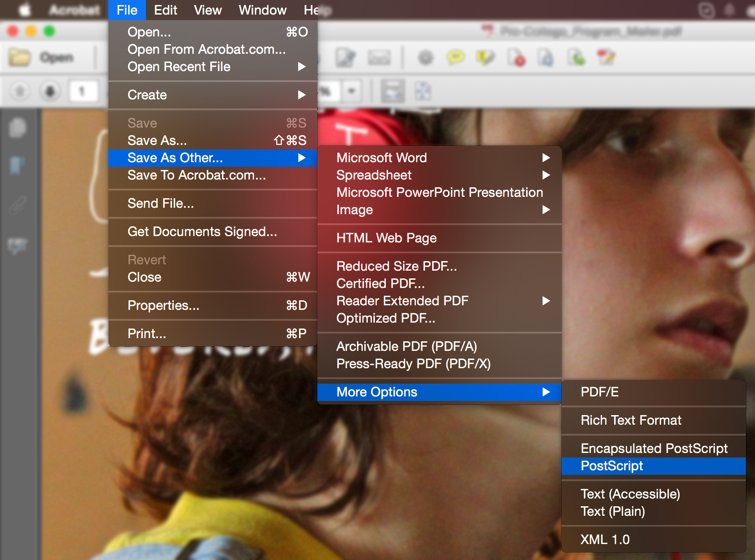Select Open From Acrobat.com...
The width and height of the screenshot is (755, 560).
pos(213,49)
